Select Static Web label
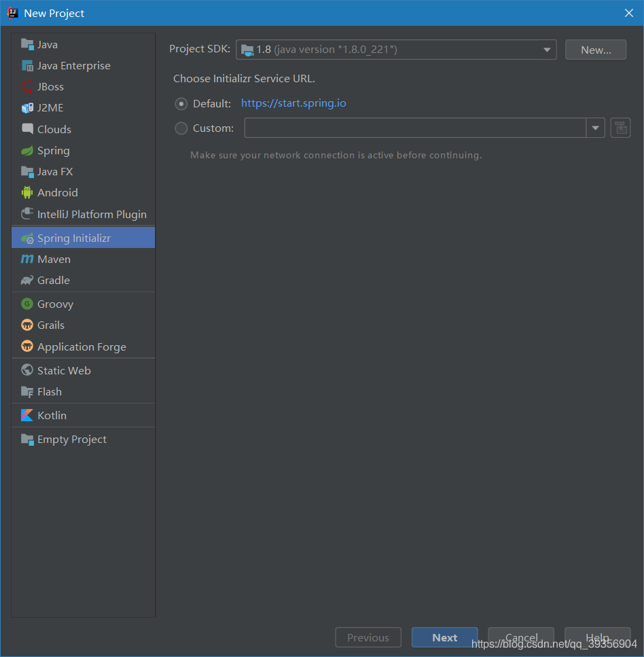 point(64,370)
